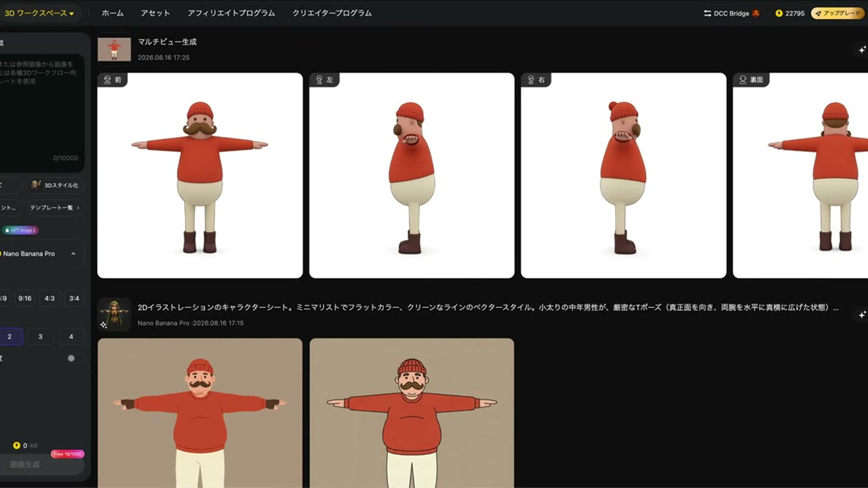868x488 pixels.
Task: Open クリエイタープログラム in the top navigation
Action: 332,13
